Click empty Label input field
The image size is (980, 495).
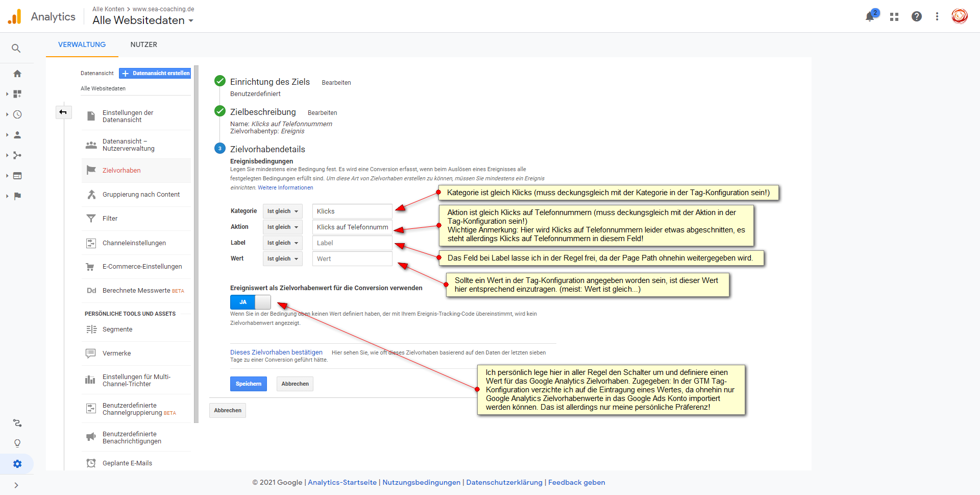pos(352,243)
